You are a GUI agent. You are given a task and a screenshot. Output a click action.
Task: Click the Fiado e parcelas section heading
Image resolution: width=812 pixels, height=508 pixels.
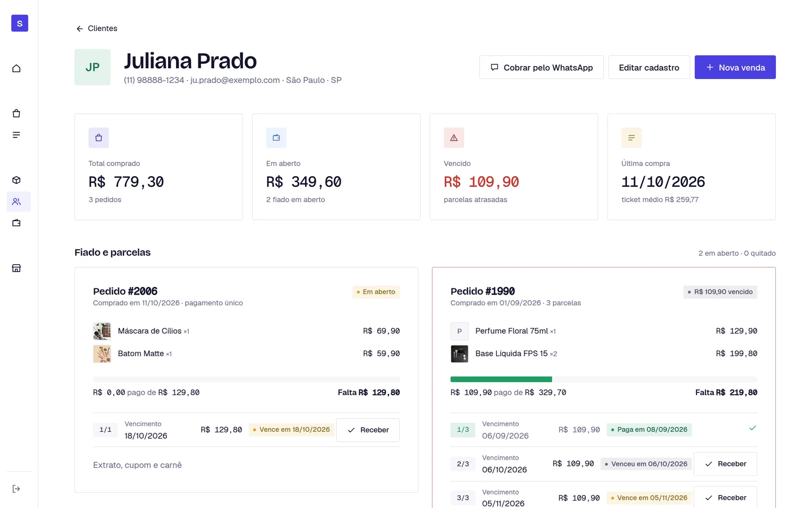click(x=113, y=252)
